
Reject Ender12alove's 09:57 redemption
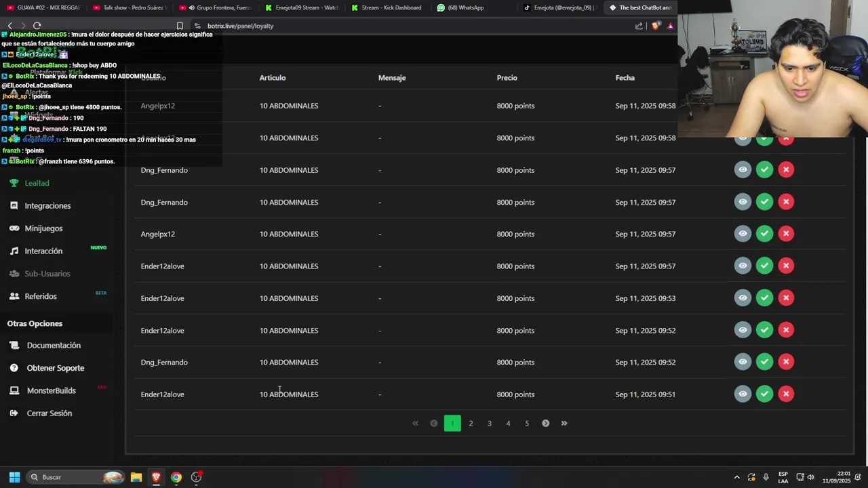(786, 266)
